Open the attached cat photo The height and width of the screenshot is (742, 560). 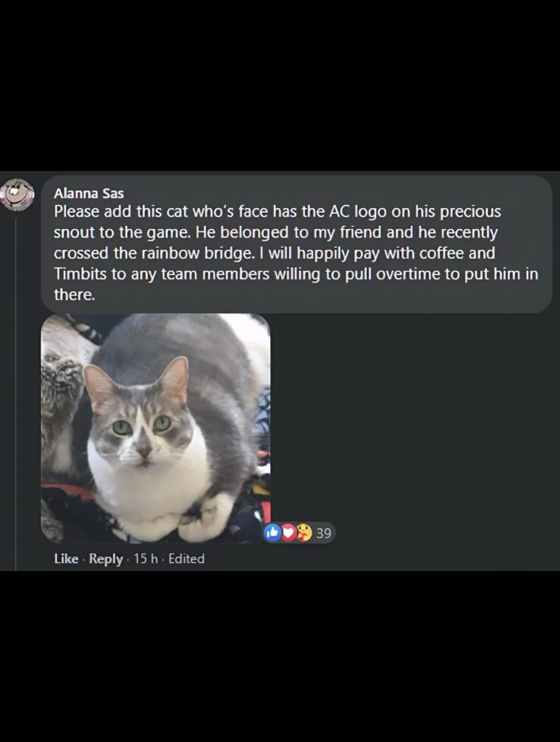tap(156, 428)
